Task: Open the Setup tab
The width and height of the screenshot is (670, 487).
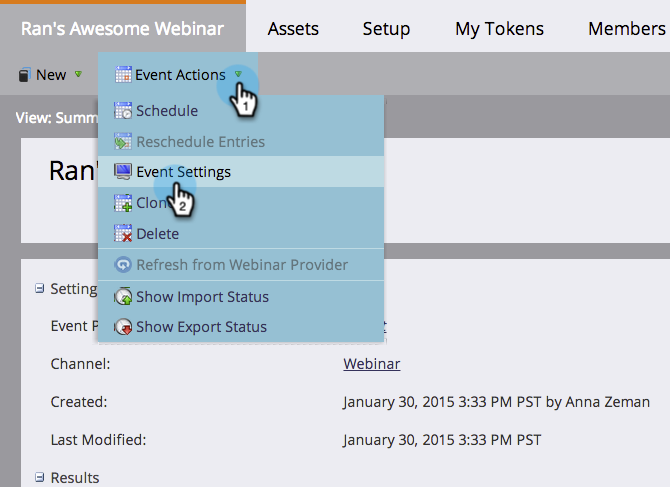Action: (386, 28)
